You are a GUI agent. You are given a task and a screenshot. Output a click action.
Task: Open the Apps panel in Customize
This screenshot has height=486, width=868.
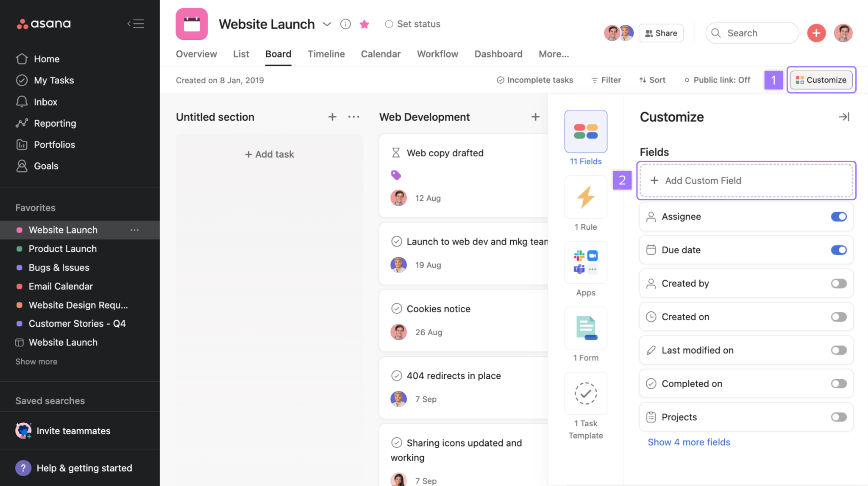coord(585,262)
